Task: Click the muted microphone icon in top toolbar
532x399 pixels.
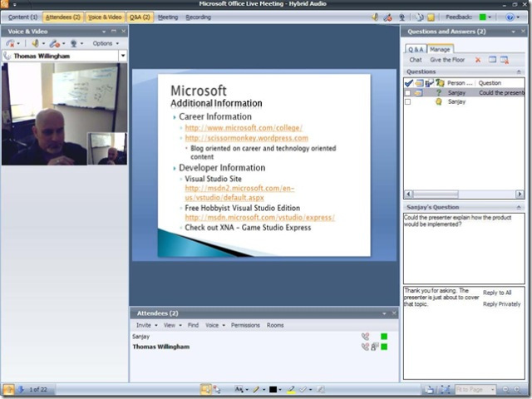Action: [388, 17]
